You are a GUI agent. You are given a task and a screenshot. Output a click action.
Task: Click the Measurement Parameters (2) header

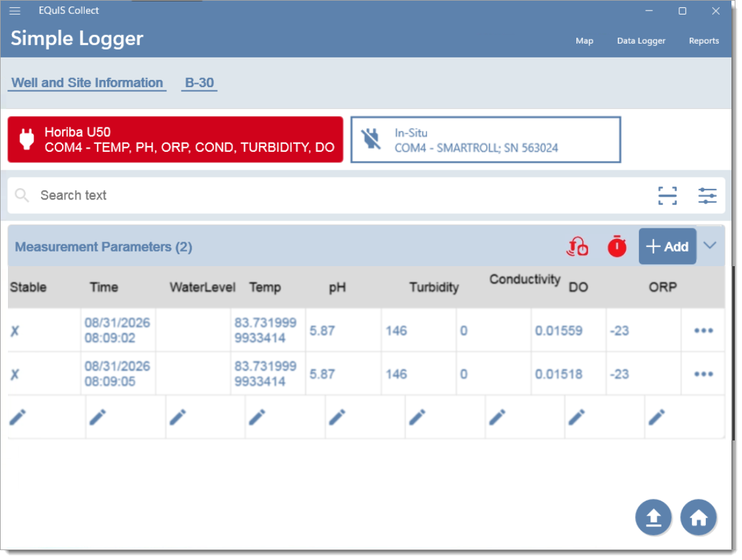[103, 246]
